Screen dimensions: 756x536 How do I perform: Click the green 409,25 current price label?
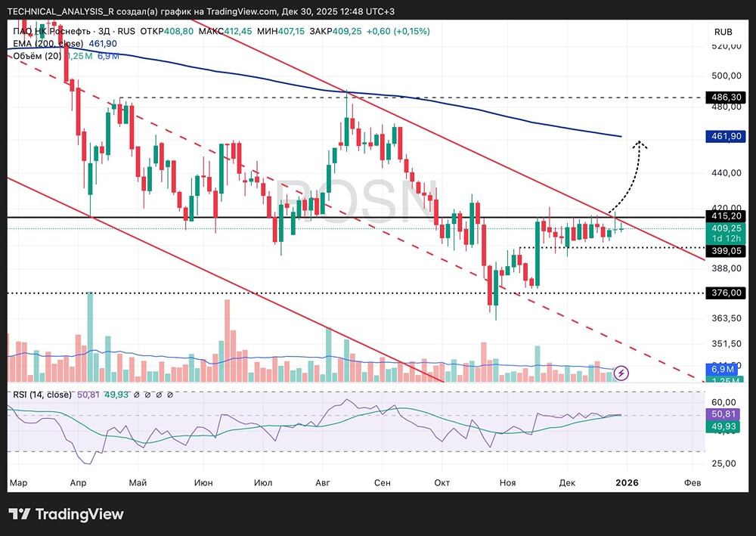click(726, 228)
